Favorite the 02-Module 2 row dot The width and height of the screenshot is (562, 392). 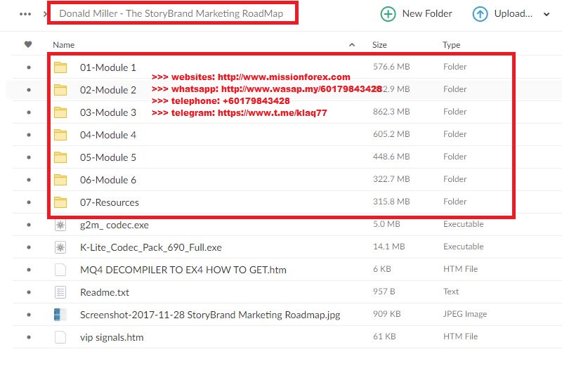click(29, 90)
